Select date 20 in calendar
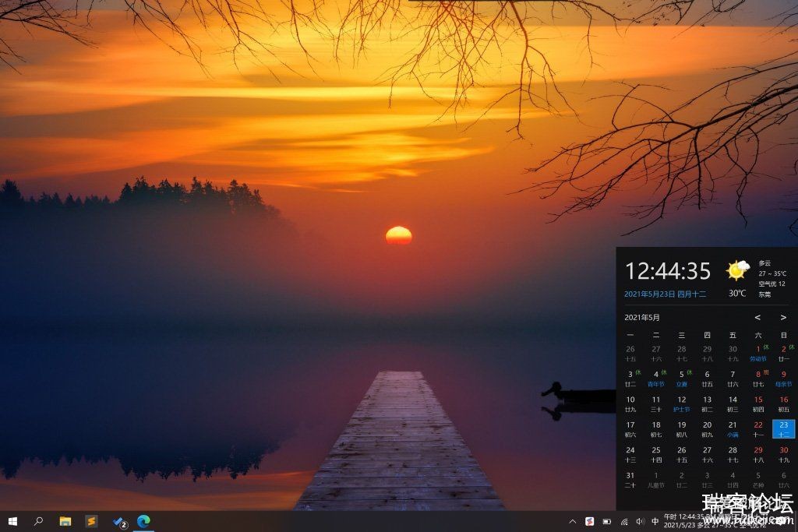The image size is (798, 532). pyautogui.click(x=707, y=428)
